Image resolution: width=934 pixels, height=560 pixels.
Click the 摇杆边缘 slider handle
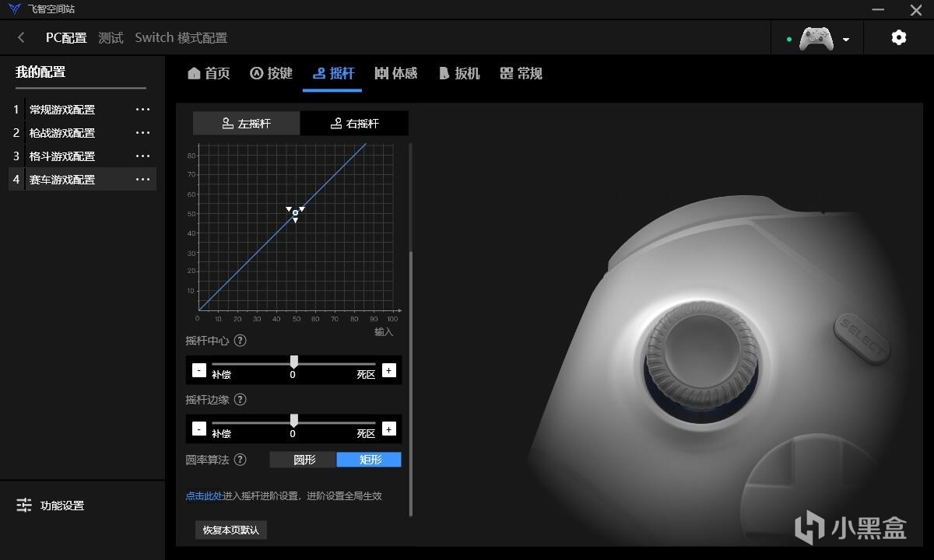pyautogui.click(x=294, y=421)
